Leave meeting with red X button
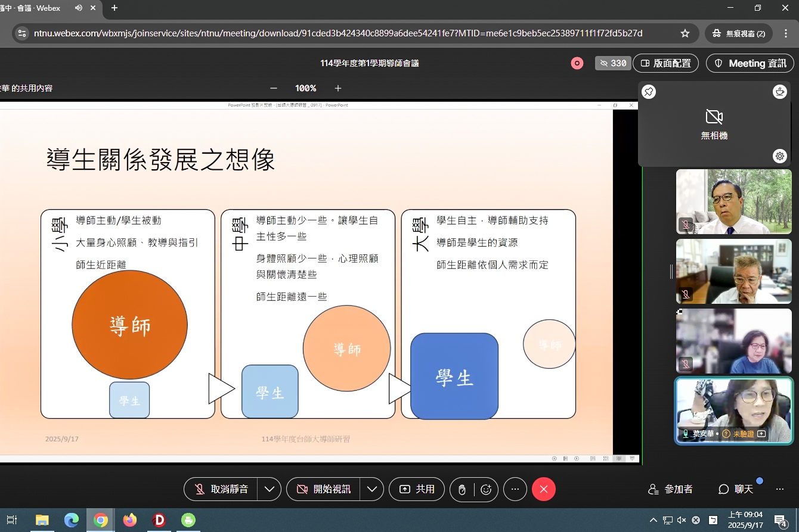 pyautogui.click(x=544, y=489)
